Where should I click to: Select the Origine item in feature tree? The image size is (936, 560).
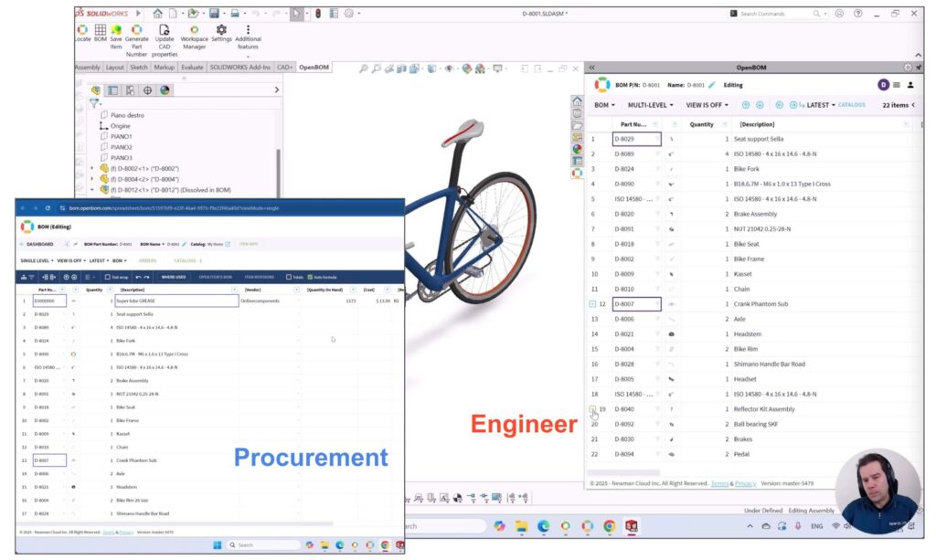click(120, 126)
